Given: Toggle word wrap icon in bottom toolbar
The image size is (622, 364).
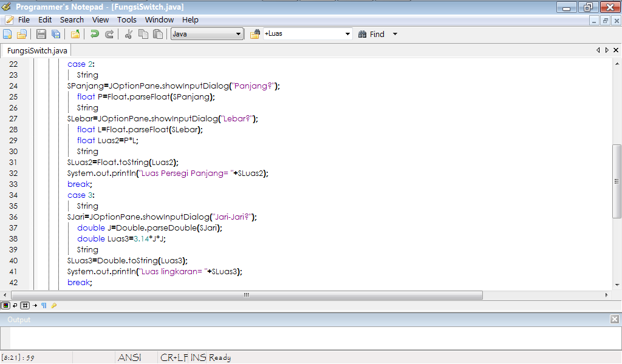Looking at the screenshot, I should click(x=15, y=305).
